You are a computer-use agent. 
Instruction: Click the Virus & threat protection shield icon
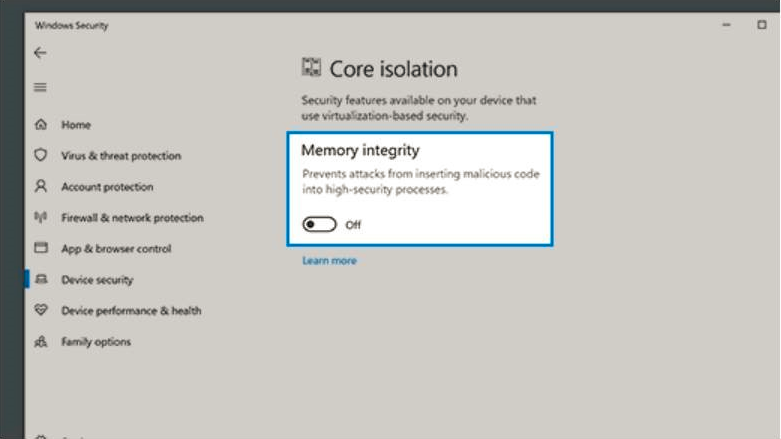[41, 156]
